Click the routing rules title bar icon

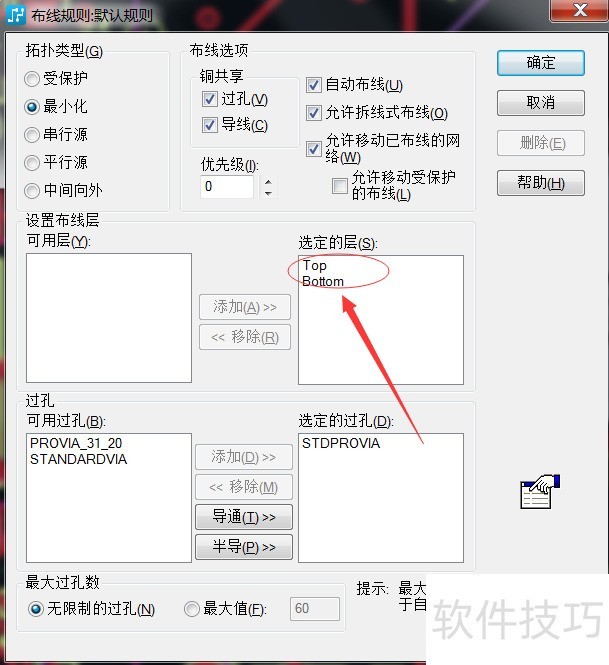16,15
